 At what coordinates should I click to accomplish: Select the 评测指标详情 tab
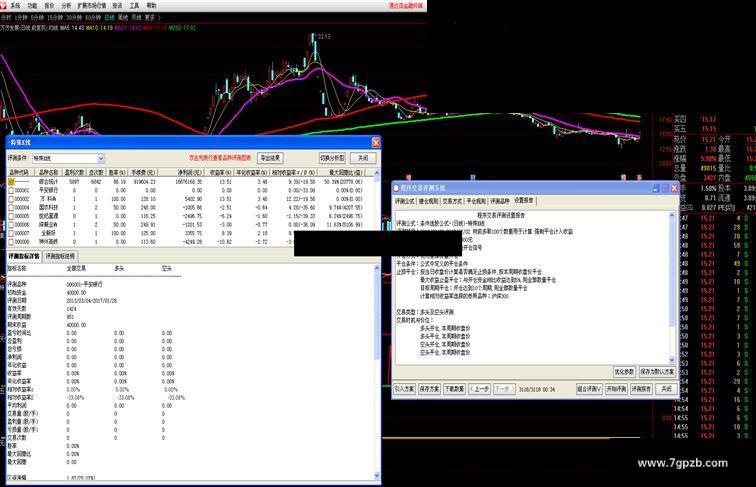(24, 257)
